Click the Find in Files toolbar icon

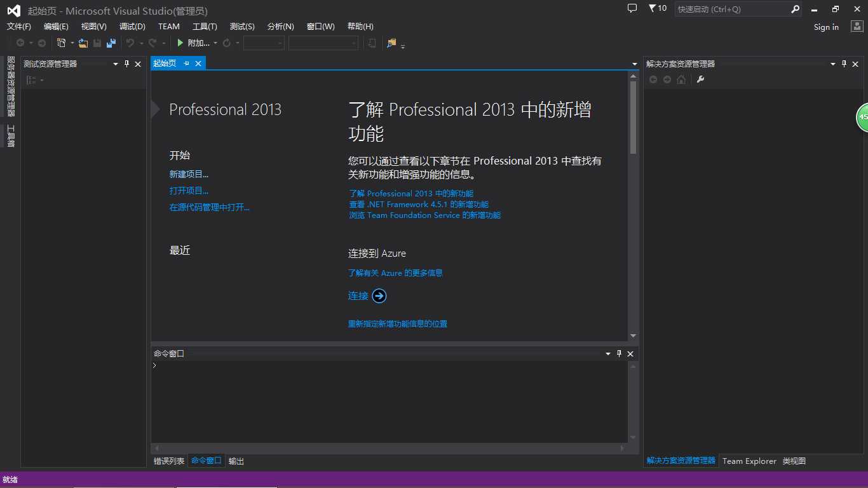point(391,43)
